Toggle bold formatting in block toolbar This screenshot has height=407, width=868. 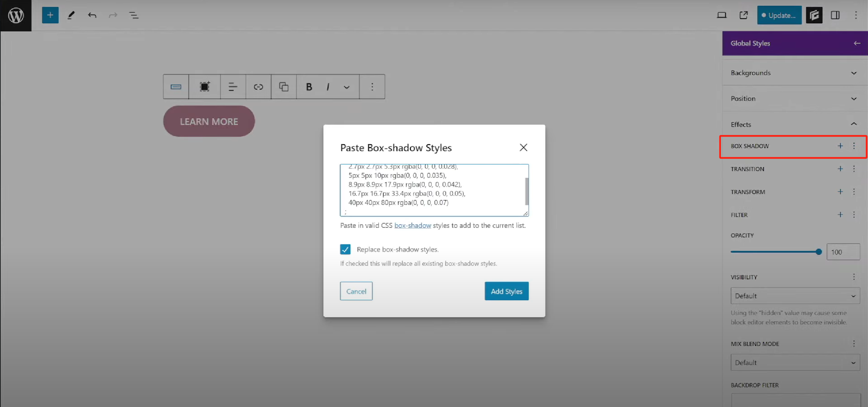coord(309,87)
